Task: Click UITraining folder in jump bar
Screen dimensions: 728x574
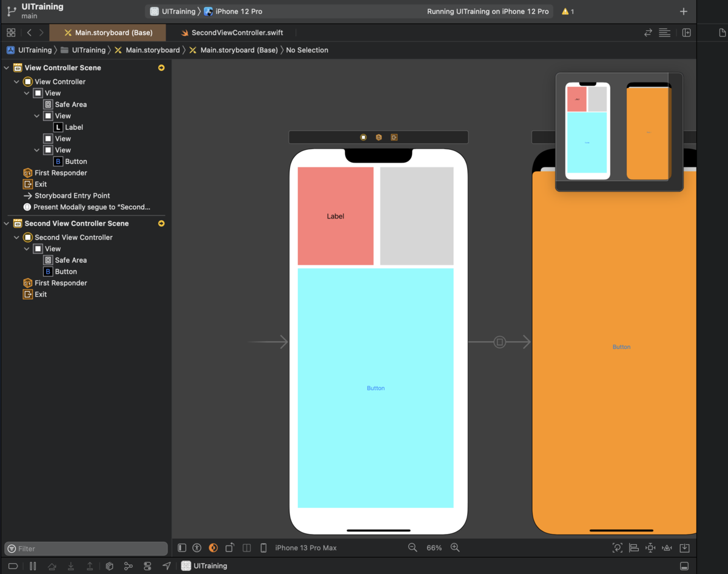Action: point(83,50)
